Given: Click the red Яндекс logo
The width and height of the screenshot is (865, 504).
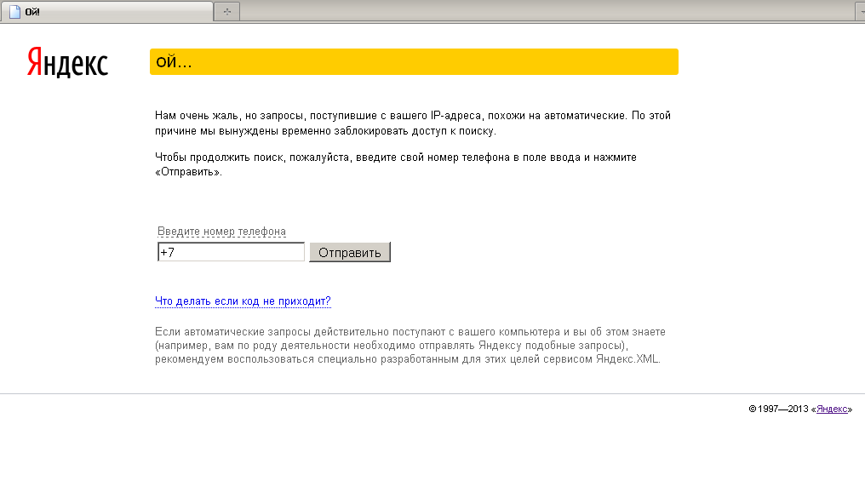Looking at the screenshot, I should [68, 62].
